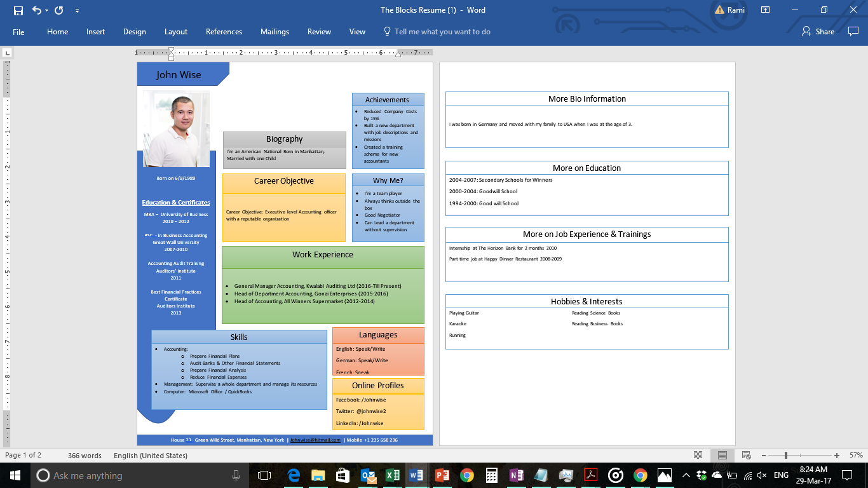Click the Undo arrow icon
The height and width of the screenshot is (488, 868).
(x=36, y=10)
